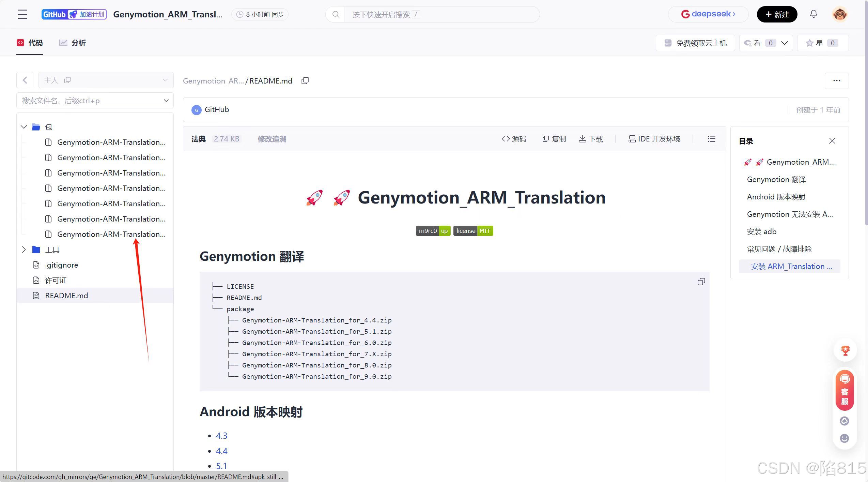Copy the directory tree code block

[701, 282]
